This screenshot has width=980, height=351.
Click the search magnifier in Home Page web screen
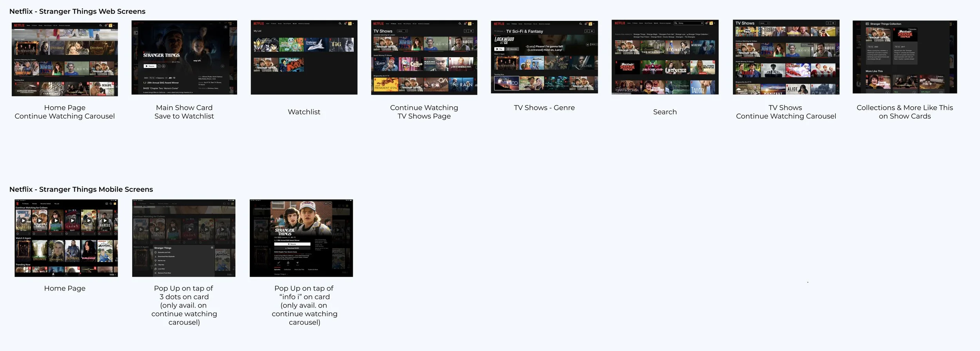(x=101, y=25)
